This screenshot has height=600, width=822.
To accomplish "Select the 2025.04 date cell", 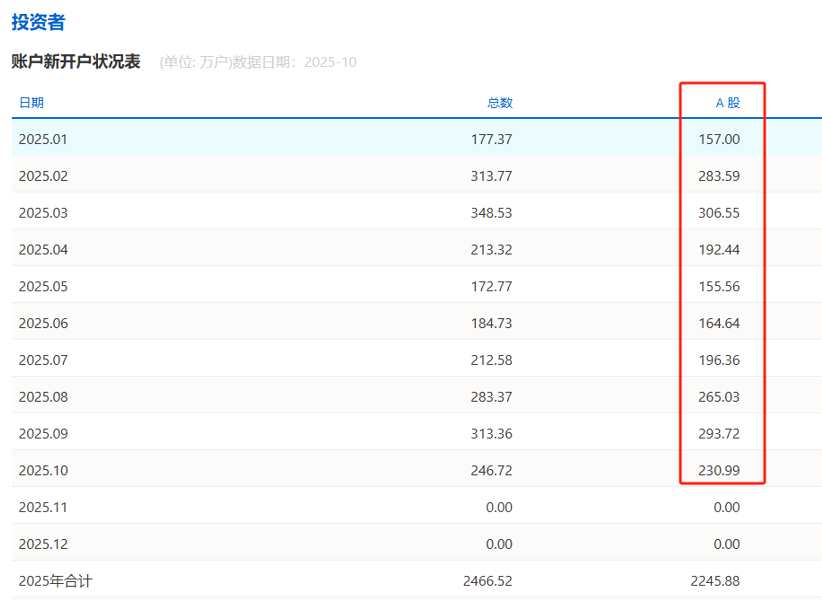I will (x=43, y=249).
